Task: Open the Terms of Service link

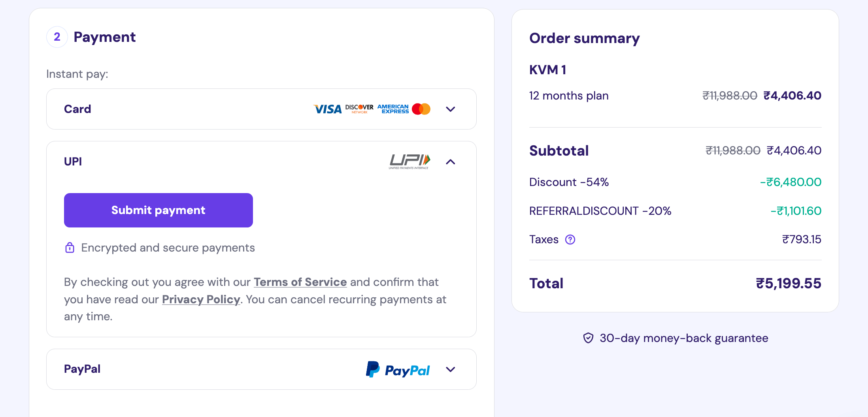Action: tap(300, 282)
